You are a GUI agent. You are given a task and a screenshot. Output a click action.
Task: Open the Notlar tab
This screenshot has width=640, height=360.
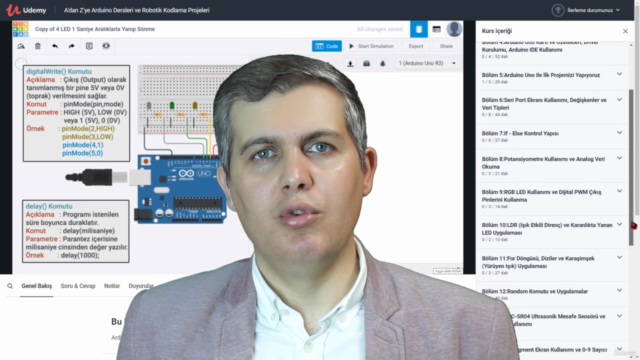pos(112,286)
